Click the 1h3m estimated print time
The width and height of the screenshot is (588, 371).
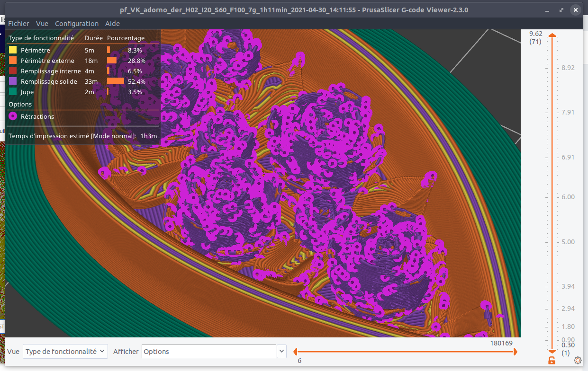tap(149, 136)
